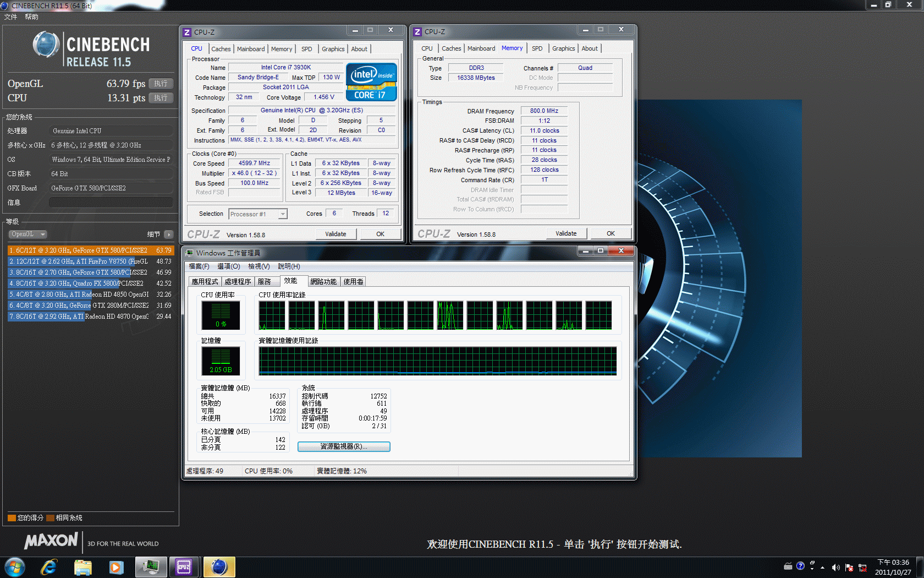Click the 信息 info input field
The width and height of the screenshot is (924, 578).
111,203
